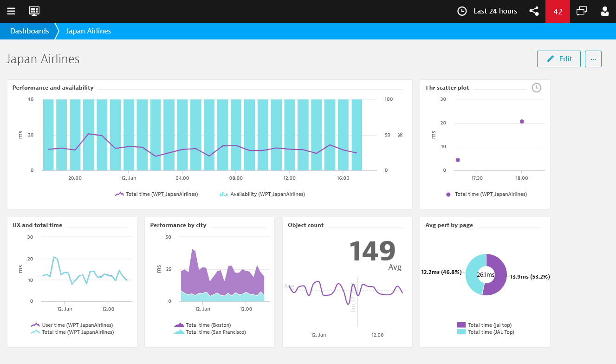Open Performance and availability tile title
The height and width of the screenshot is (364, 616).
coord(53,88)
